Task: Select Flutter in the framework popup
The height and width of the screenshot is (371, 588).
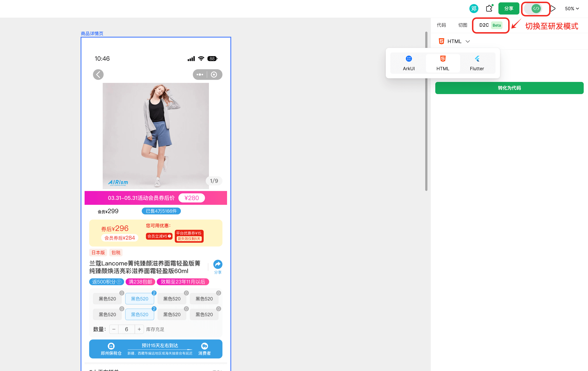Action: coord(477,63)
